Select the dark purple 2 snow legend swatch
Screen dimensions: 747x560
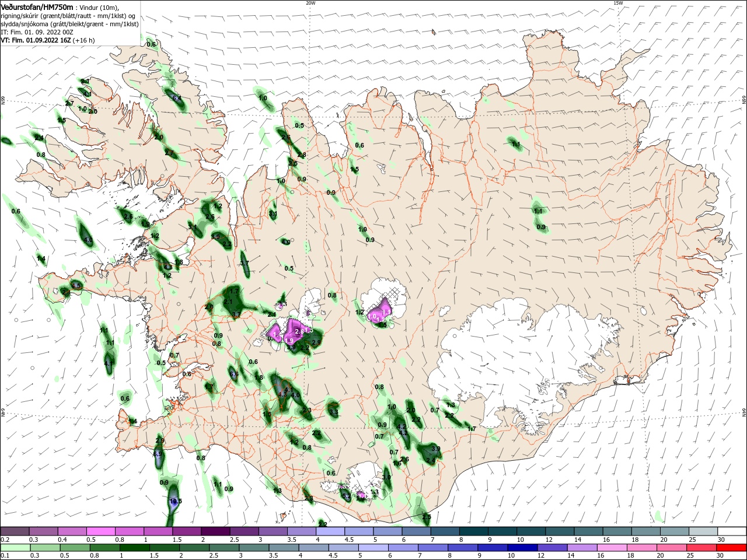(x=215, y=531)
